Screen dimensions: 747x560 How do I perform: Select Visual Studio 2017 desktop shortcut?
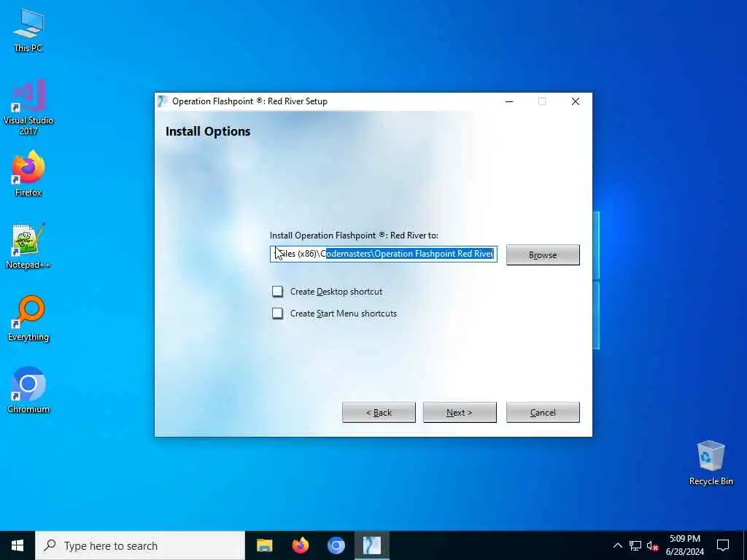click(x=28, y=107)
